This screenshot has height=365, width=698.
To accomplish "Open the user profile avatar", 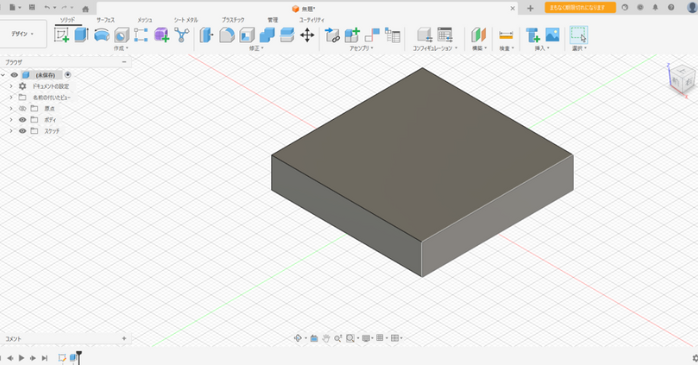I will [692, 8].
